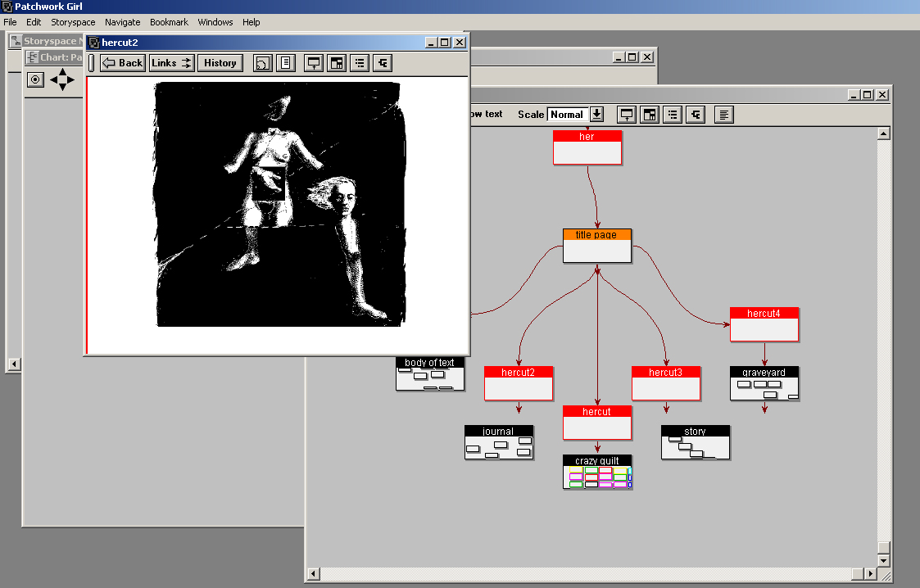Open the Storyspace menu
This screenshot has width=920, height=588.
73,22
